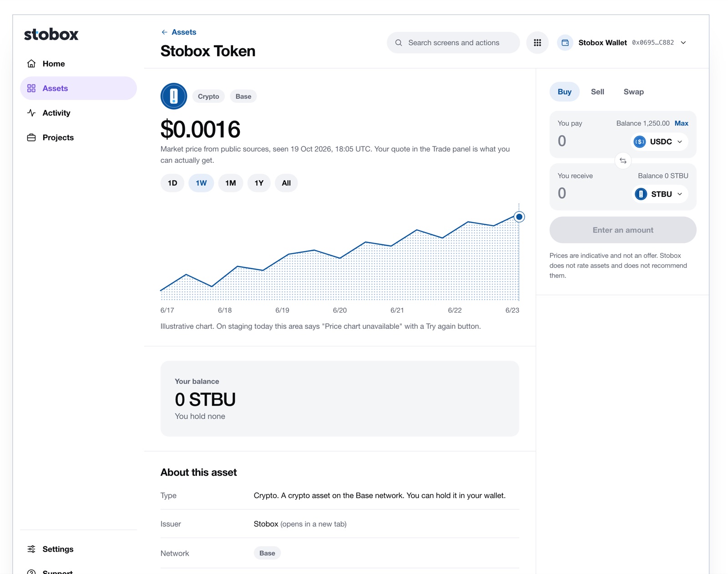Open the Stobox issuer link
The height and width of the screenshot is (574, 728).
coord(266,524)
